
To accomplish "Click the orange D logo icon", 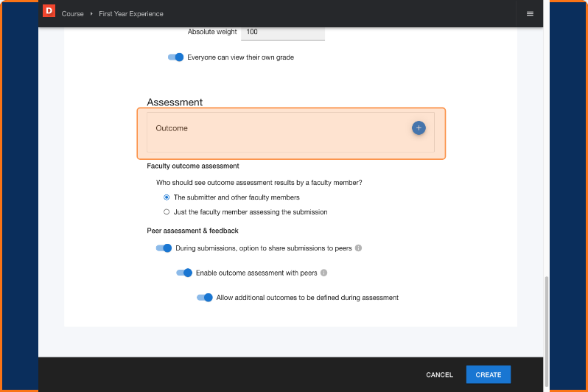I will pos(49,11).
